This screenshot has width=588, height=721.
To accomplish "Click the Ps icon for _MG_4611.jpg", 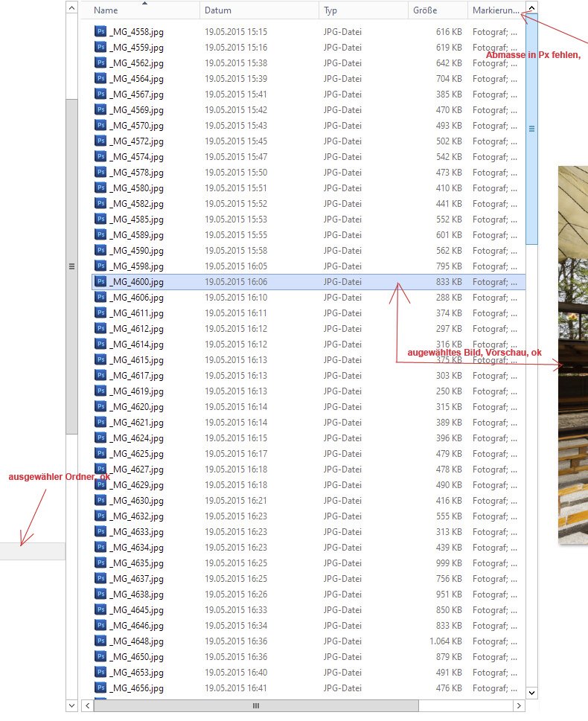I will [100, 313].
